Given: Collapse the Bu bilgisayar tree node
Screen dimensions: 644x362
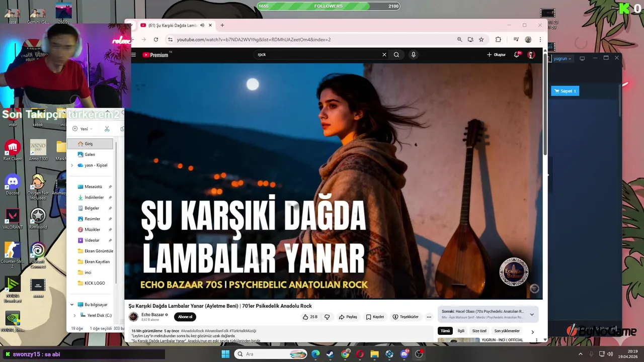Looking at the screenshot, I should (x=72, y=305).
